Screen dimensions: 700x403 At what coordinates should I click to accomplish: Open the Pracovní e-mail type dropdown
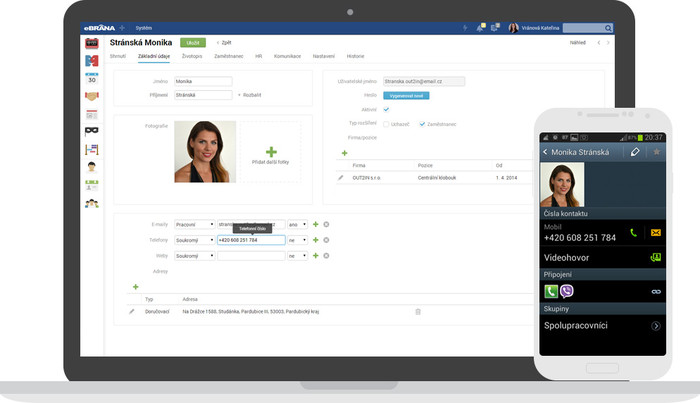pyautogui.click(x=195, y=224)
